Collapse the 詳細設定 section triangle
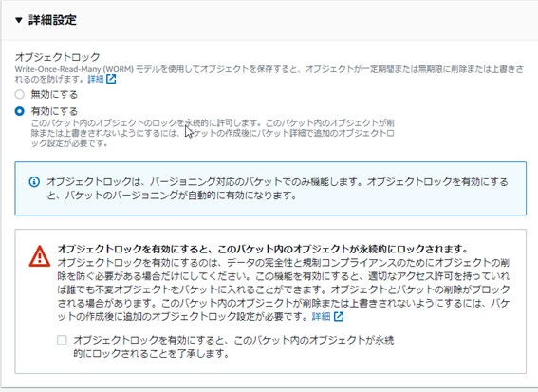The width and height of the screenshot is (538, 392). (x=19, y=20)
